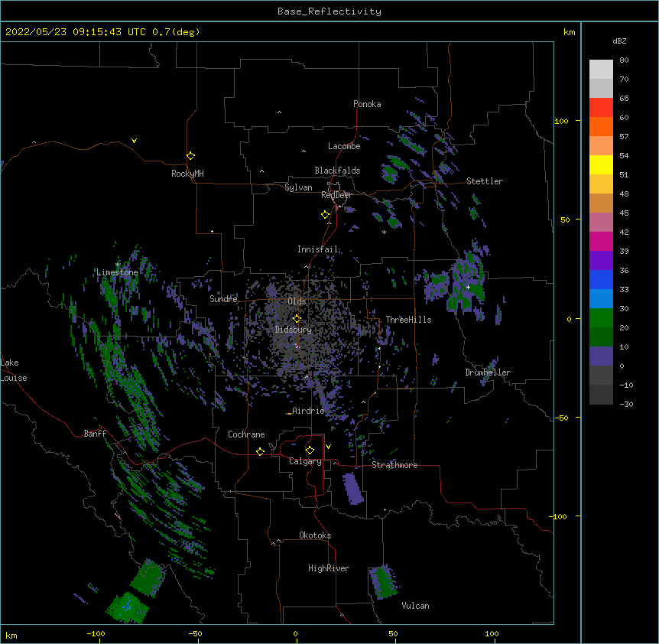
Task: Click the Lacombe city label
Action: pos(344,146)
